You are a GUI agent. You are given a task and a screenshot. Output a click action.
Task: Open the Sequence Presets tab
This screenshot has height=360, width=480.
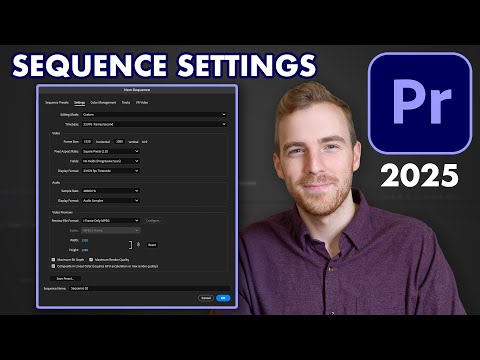tap(57, 103)
